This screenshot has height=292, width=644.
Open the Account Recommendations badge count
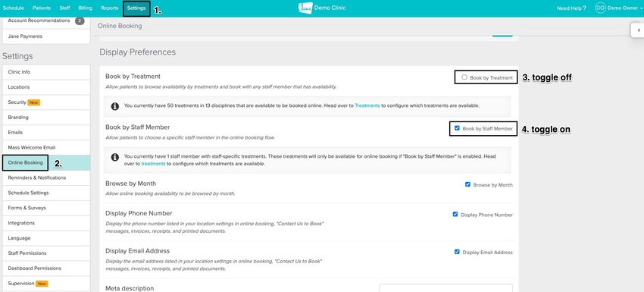pyautogui.click(x=80, y=20)
